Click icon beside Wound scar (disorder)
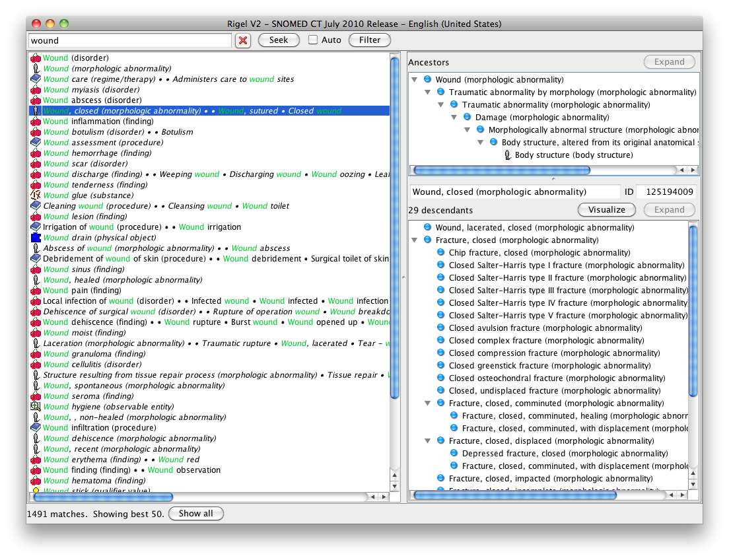The image size is (729, 560). 36,164
